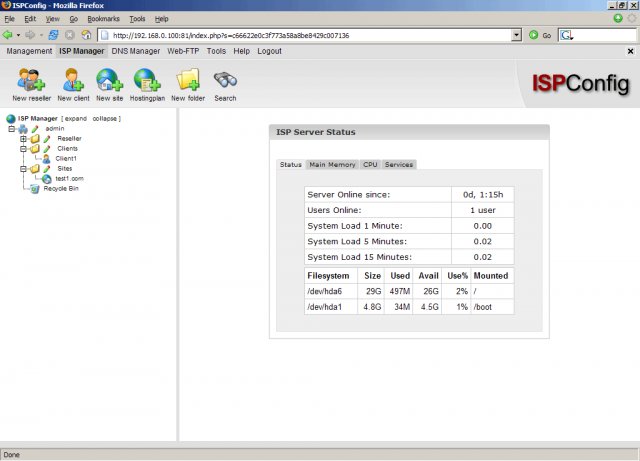Switch to the Main Memory tab
The image size is (640, 461).
(x=332, y=164)
